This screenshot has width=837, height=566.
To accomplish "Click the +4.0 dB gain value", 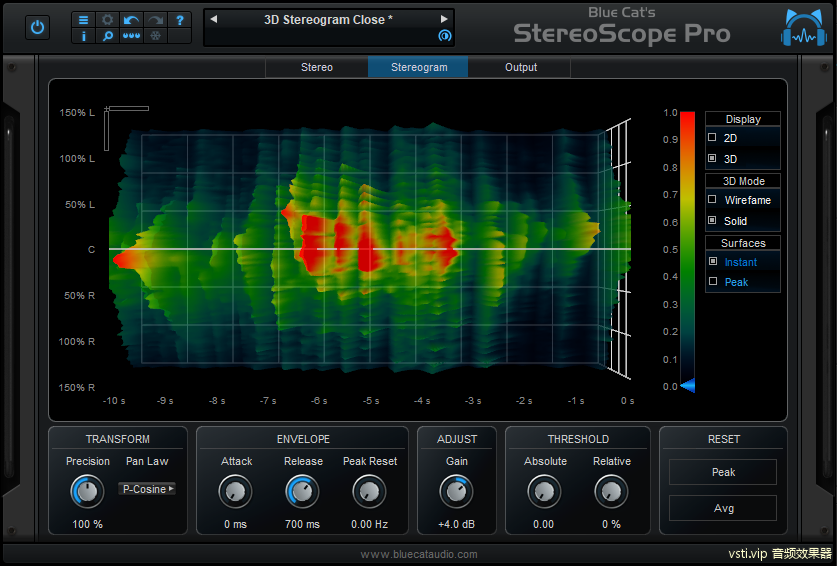I will pyautogui.click(x=456, y=524).
